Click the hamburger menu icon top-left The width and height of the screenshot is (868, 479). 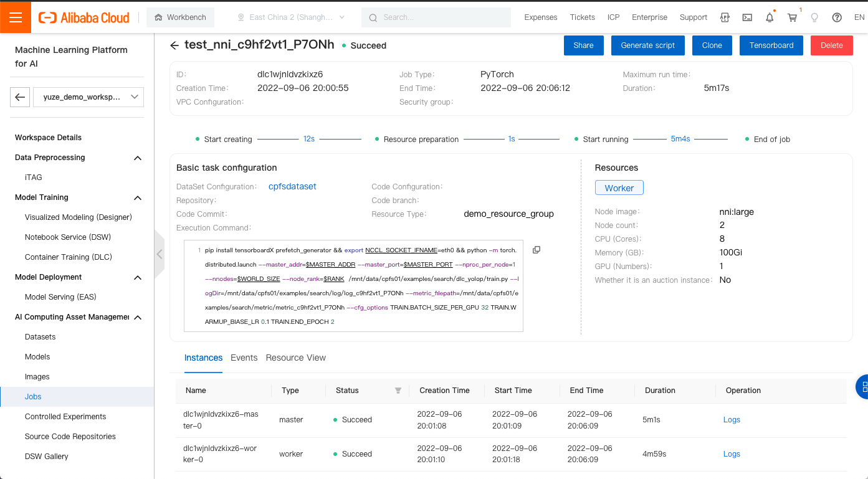pyautogui.click(x=16, y=17)
